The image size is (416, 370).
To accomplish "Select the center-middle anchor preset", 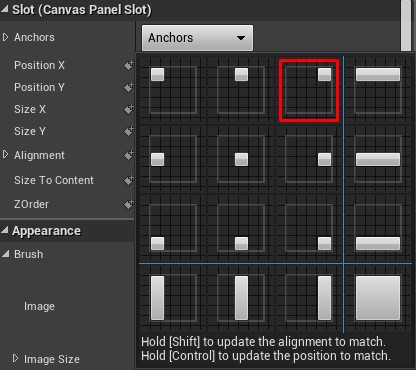I will click(241, 159).
